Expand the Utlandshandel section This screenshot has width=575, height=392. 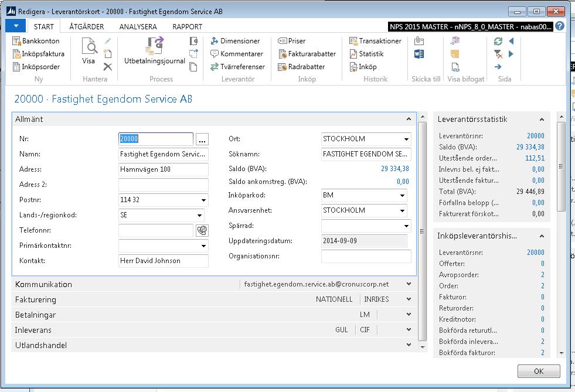click(x=409, y=345)
